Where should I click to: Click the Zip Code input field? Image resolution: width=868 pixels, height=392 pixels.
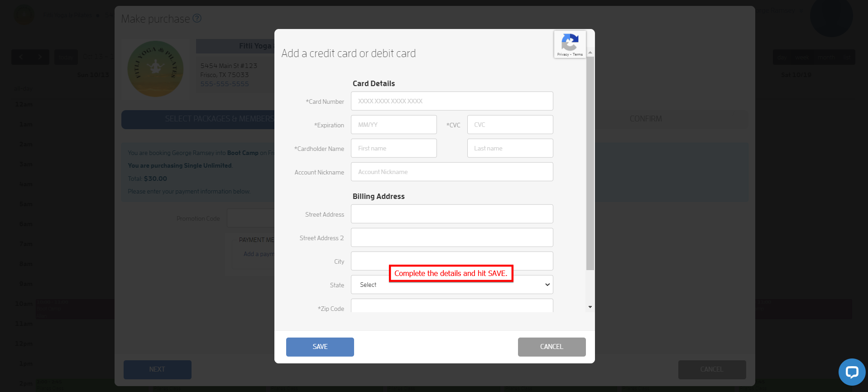click(452, 306)
